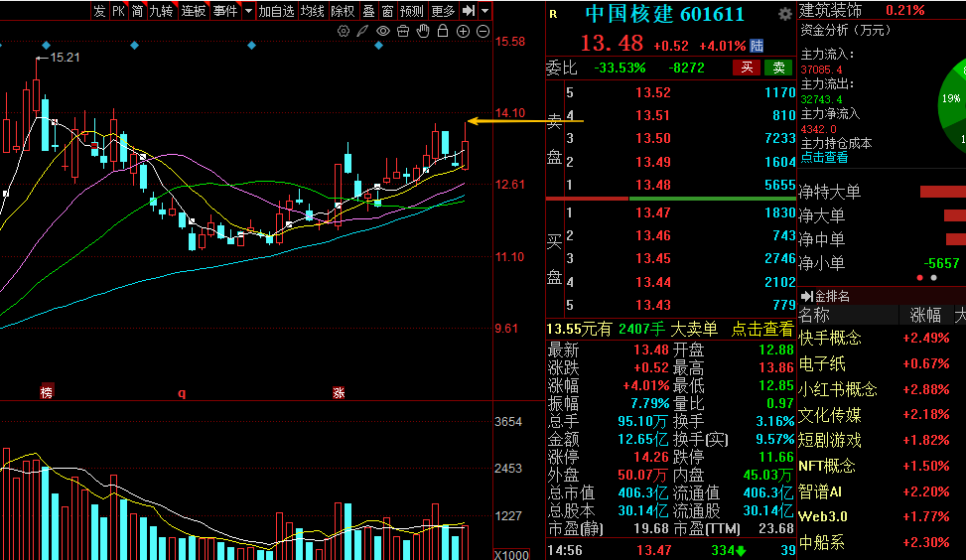Open 点击查看 for the 13.55元 large sell order
Screen dimensions: 966x560
(762, 329)
